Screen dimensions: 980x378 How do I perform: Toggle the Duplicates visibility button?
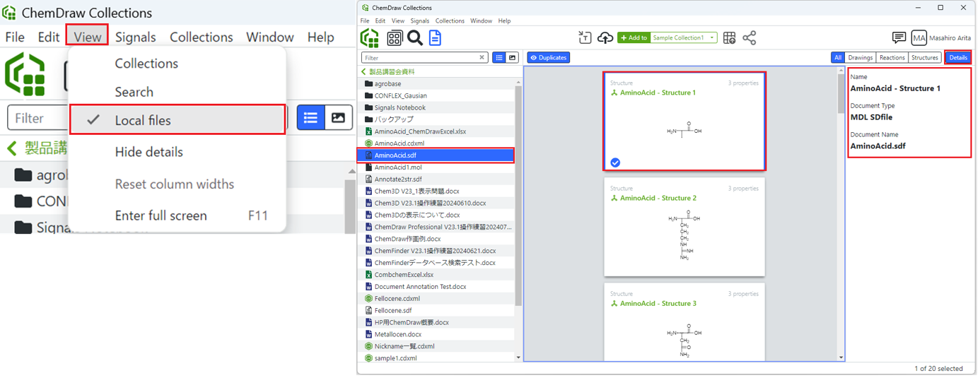tap(549, 58)
